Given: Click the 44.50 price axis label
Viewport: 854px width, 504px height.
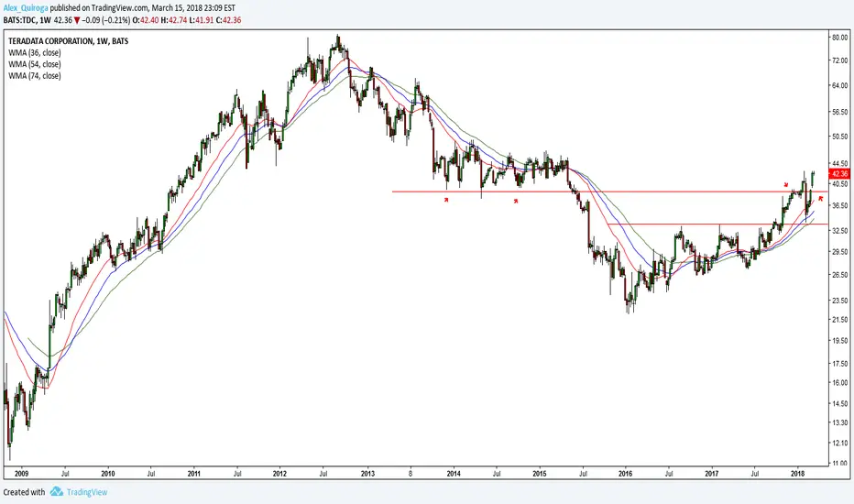Looking at the screenshot, I should [840, 163].
